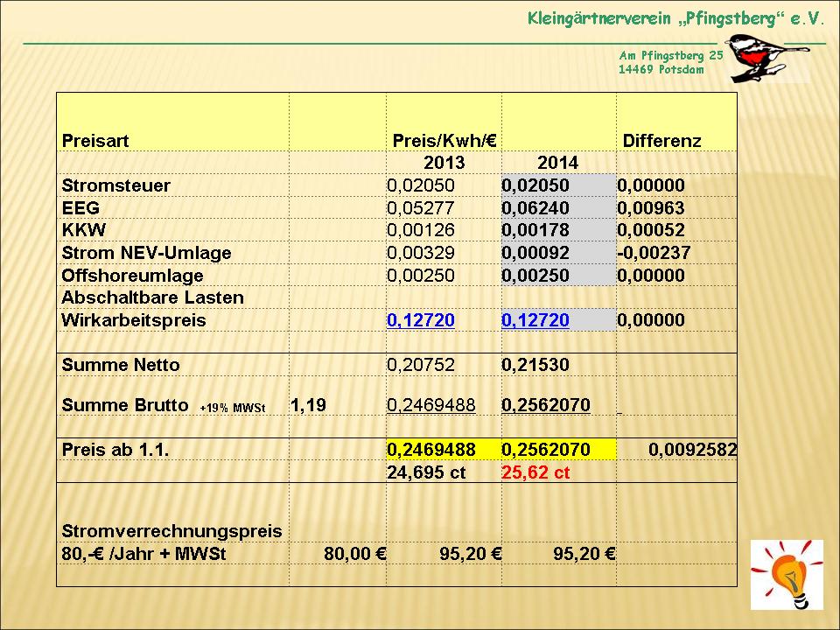Viewport: 840px width, 630px height.
Task: Click the yellow-highlighted 2014 price 0,2562070
Action: [x=546, y=450]
